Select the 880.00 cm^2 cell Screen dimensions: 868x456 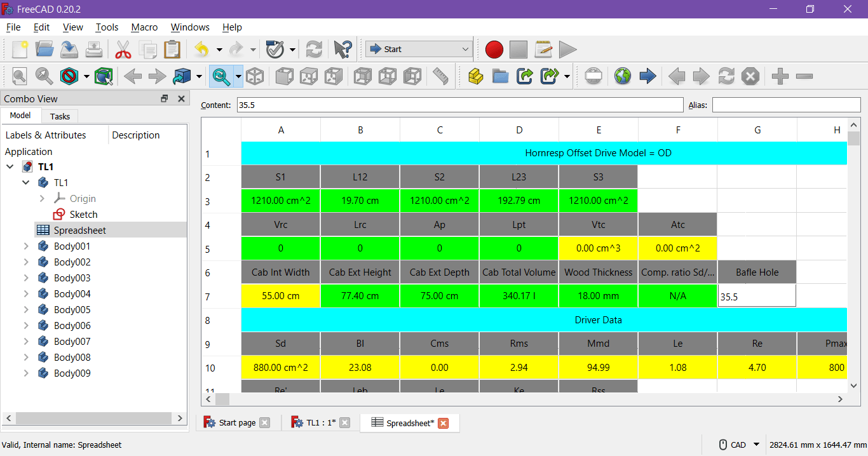pos(281,367)
